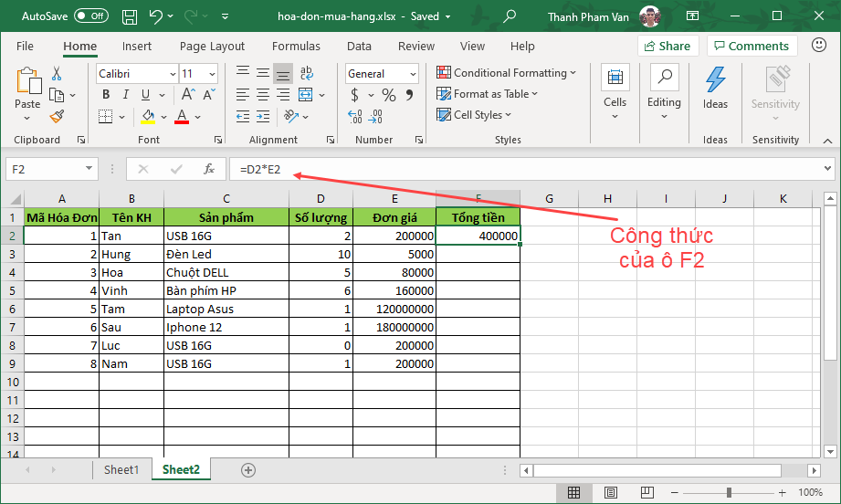The width and height of the screenshot is (841, 504).
Task: Click the Orientation text-angle icon
Action: click(291, 116)
